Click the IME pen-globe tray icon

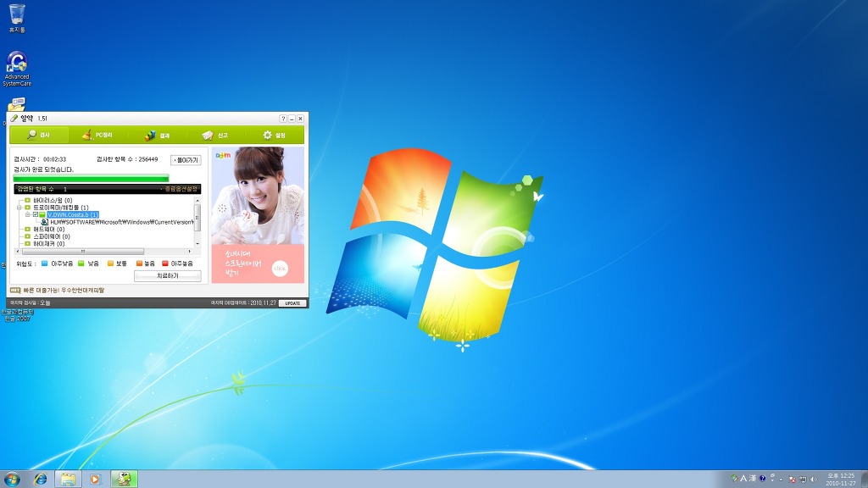click(734, 478)
